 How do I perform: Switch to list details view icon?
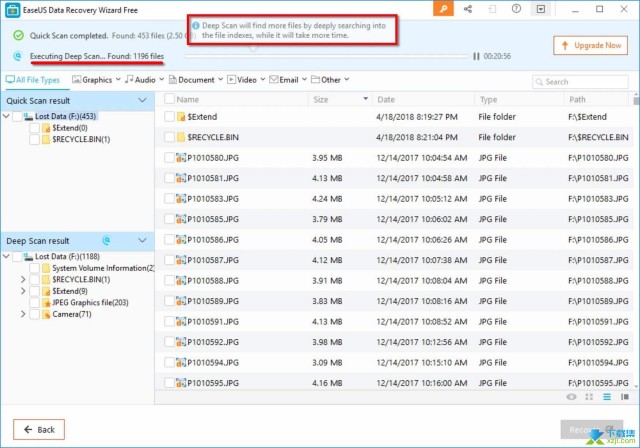pyautogui.click(x=607, y=397)
